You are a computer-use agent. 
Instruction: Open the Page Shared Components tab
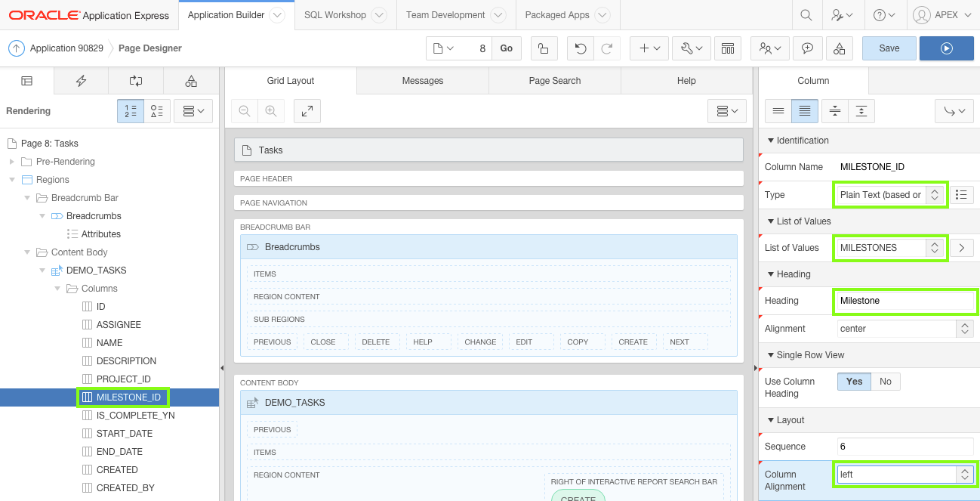pos(191,81)
